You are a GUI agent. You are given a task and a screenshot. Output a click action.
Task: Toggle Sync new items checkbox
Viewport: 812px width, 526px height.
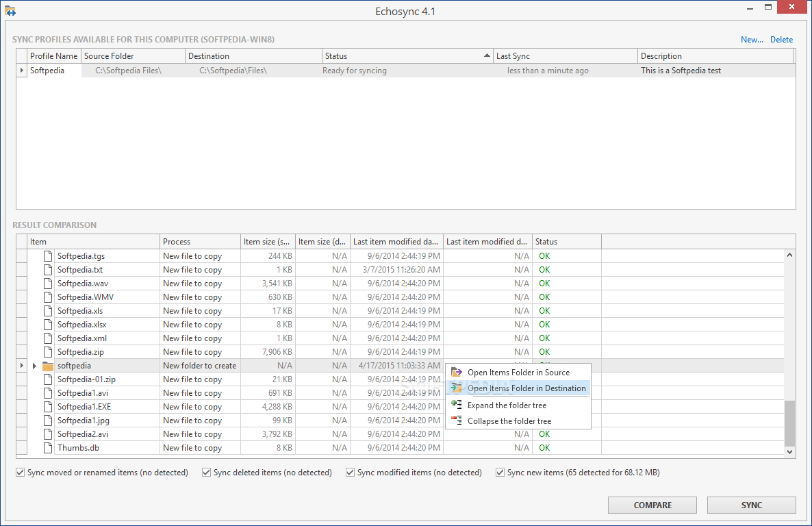click(x=500, y=473)
